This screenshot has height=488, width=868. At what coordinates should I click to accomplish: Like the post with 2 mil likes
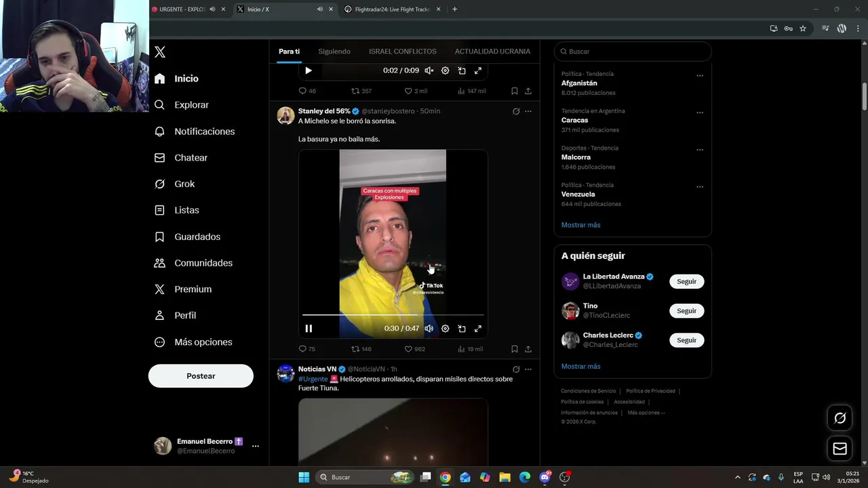coord(416,91)
